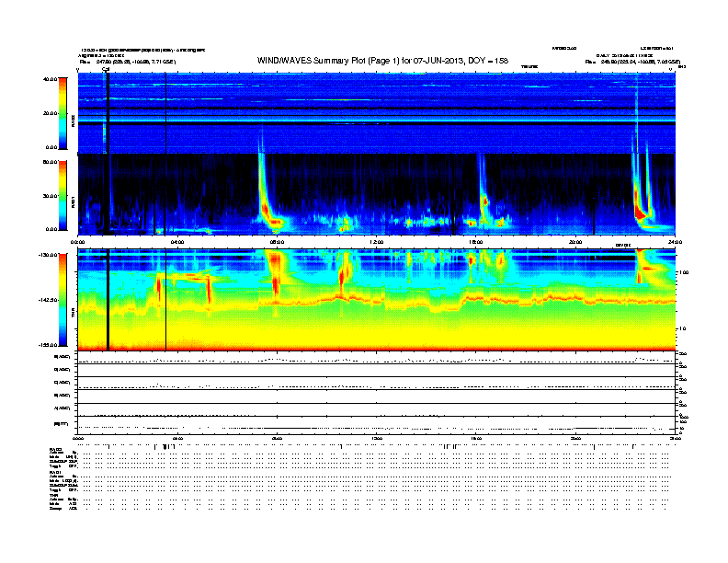
Task: Click the RAD2 header in the bottom status table
Action: click(x=55, y=449)
